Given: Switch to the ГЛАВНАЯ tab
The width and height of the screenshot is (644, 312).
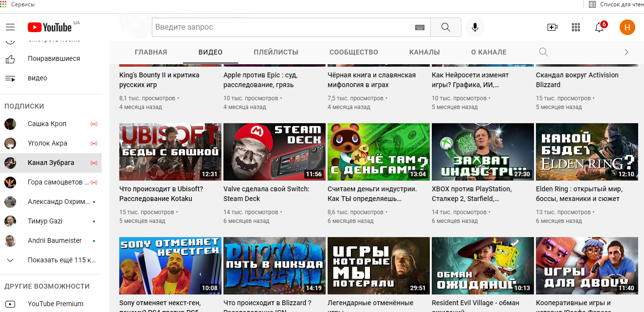Looking at the screenshot, I should [151, 52].
